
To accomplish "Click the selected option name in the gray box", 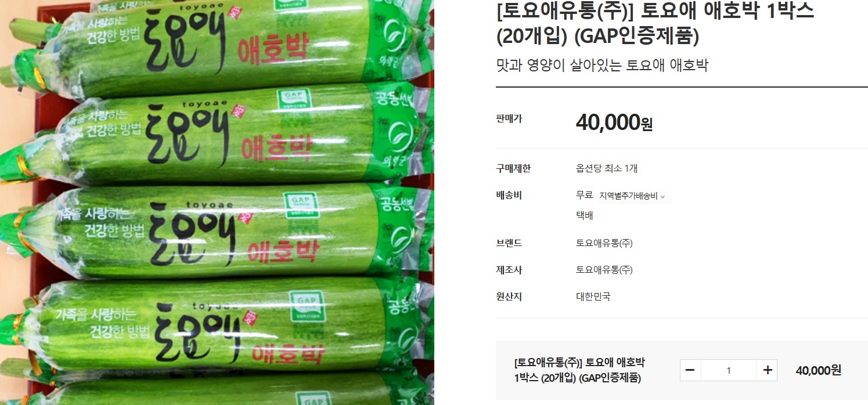I will (x=579, y=370).
